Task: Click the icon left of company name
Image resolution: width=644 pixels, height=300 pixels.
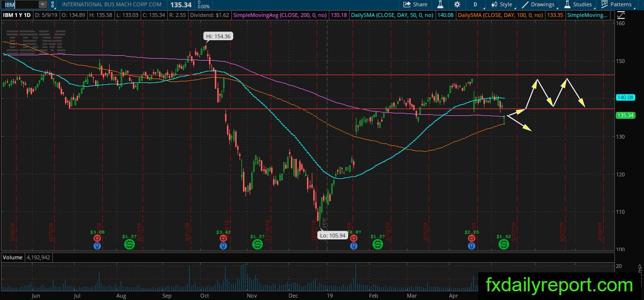Action: 53,4
